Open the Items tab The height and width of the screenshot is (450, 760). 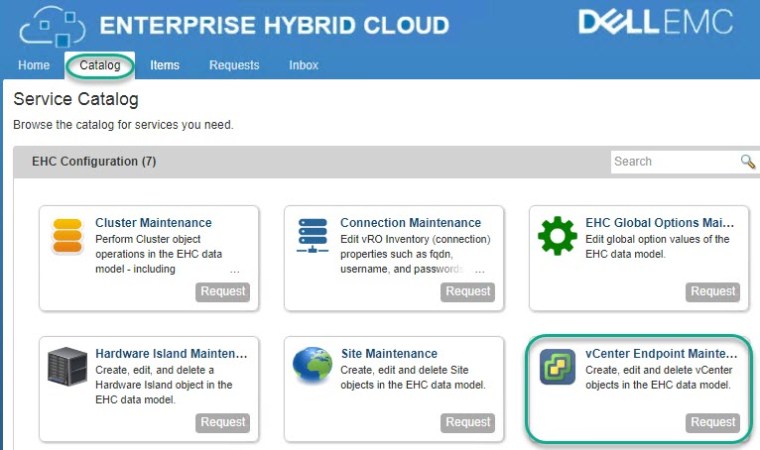[x=165, y=65]
